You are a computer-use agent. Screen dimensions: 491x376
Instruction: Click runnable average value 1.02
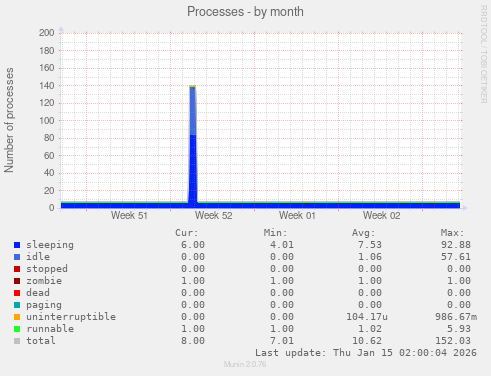tap(370, 329)
